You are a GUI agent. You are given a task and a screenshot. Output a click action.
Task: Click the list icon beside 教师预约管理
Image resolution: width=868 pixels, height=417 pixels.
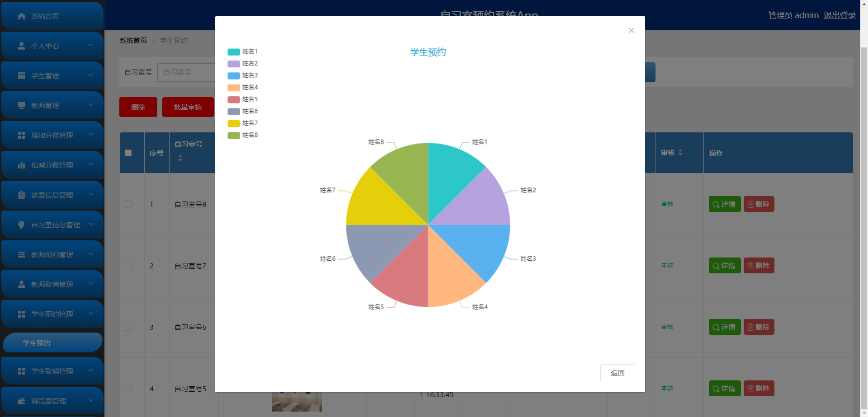[21, 254]
